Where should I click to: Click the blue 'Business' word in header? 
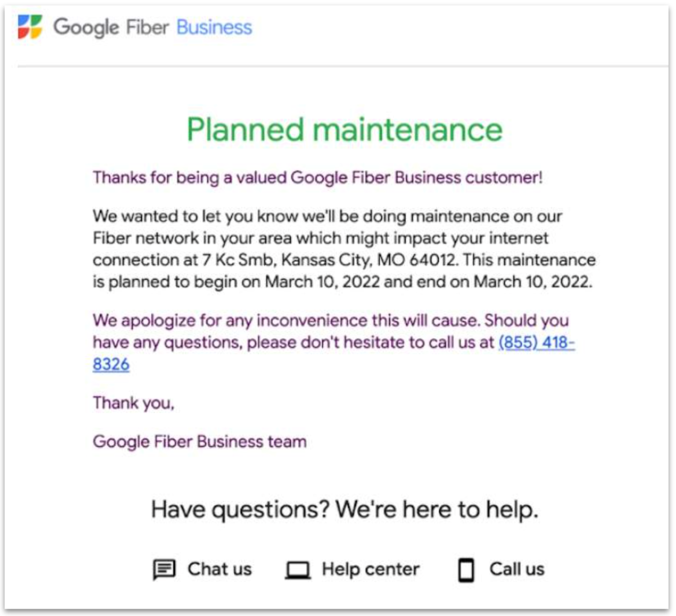(x=214, y=27)
